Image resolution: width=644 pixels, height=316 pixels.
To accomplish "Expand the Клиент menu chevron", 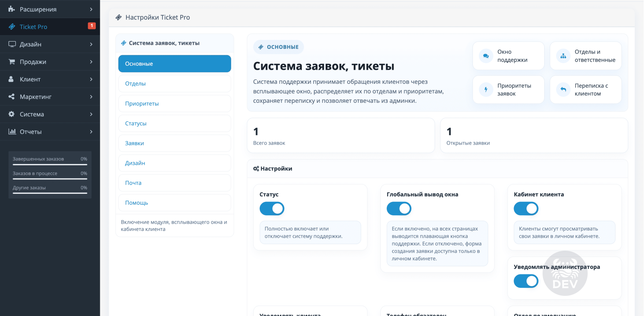I will (x=91, y=79).
